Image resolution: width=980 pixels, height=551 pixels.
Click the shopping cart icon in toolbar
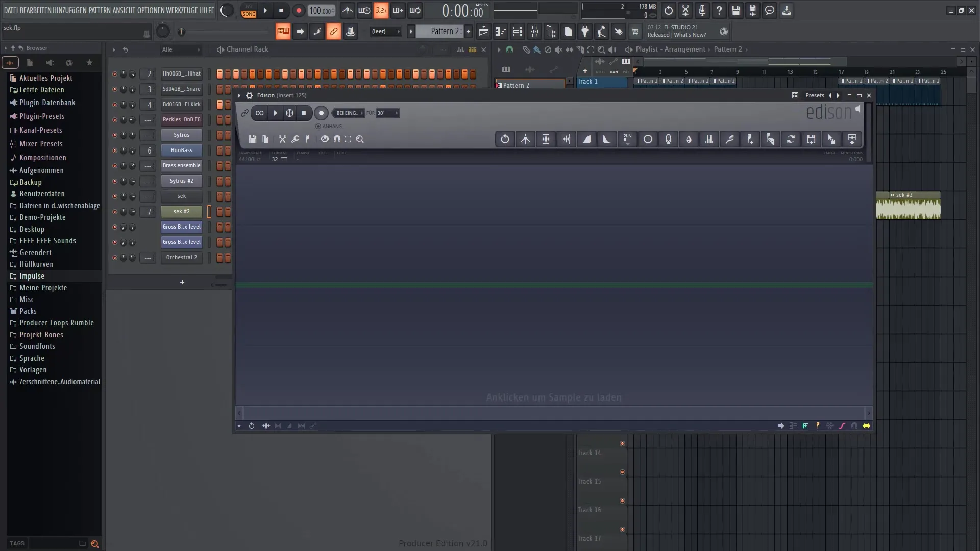coord(635,32)
